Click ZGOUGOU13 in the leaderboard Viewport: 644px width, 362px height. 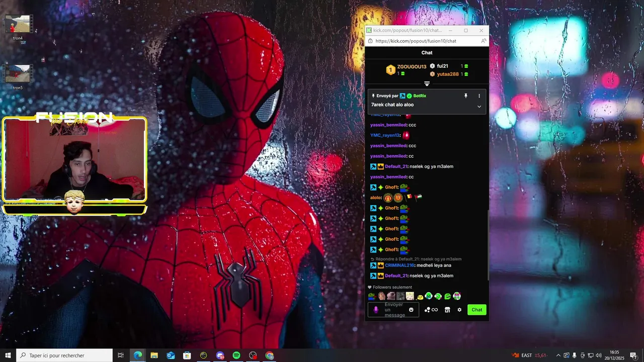(412, 66)
